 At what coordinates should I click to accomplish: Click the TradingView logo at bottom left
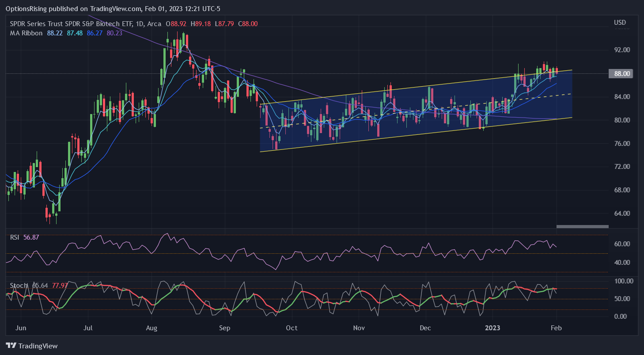(x=32, y=346)
